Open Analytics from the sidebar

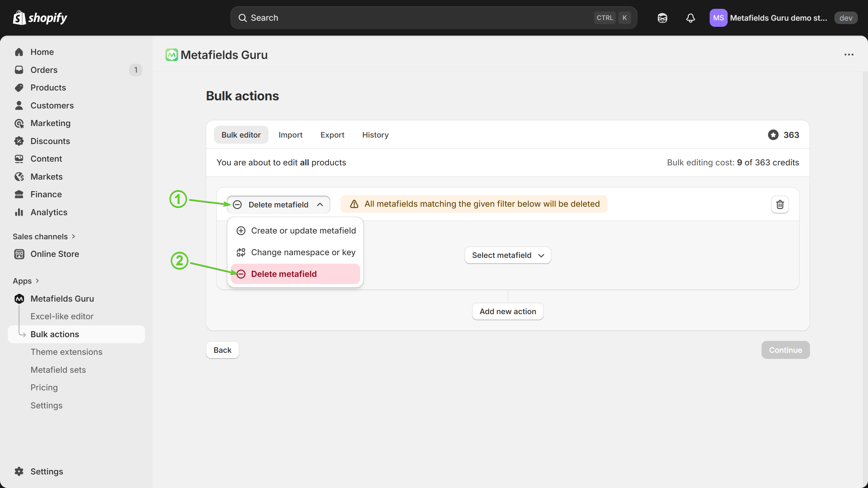click(49, 212)
